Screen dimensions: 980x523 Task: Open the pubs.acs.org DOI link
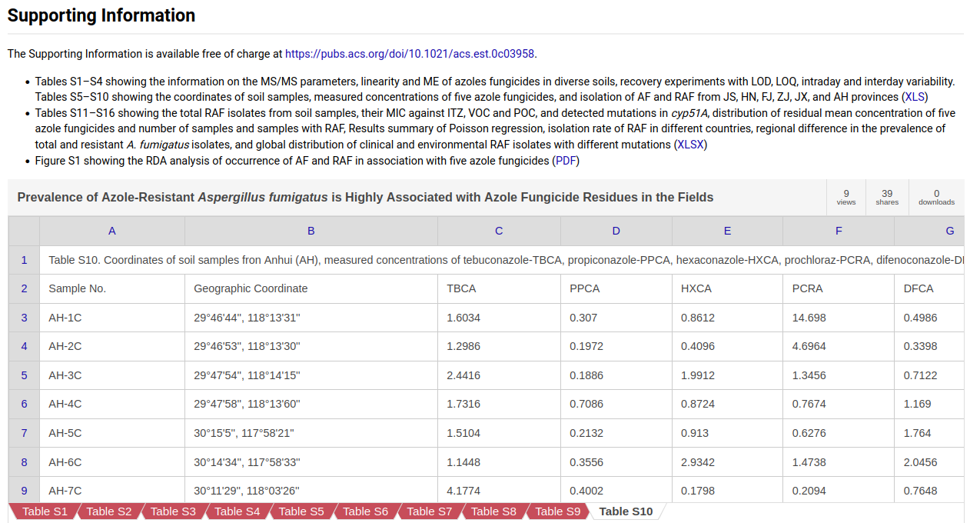tap(410, 54)
